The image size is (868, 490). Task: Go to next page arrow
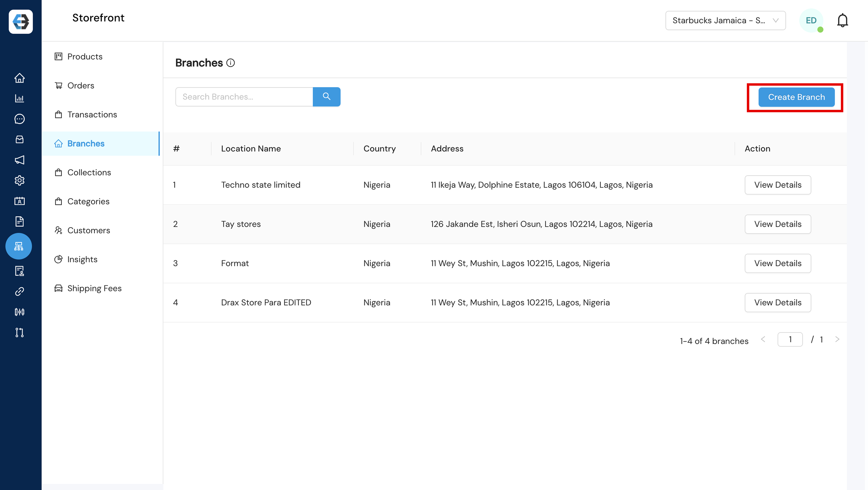pyautogui.click(x=837, y=339)
